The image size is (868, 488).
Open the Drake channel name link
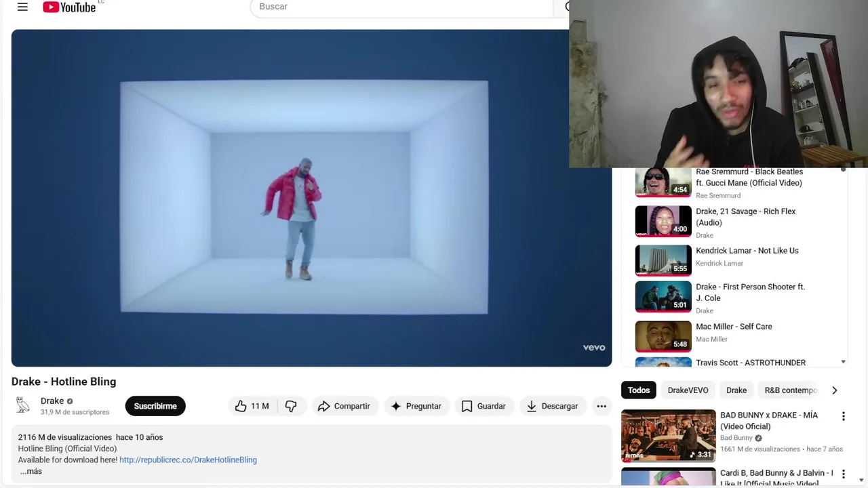click(x=52, y=401)
